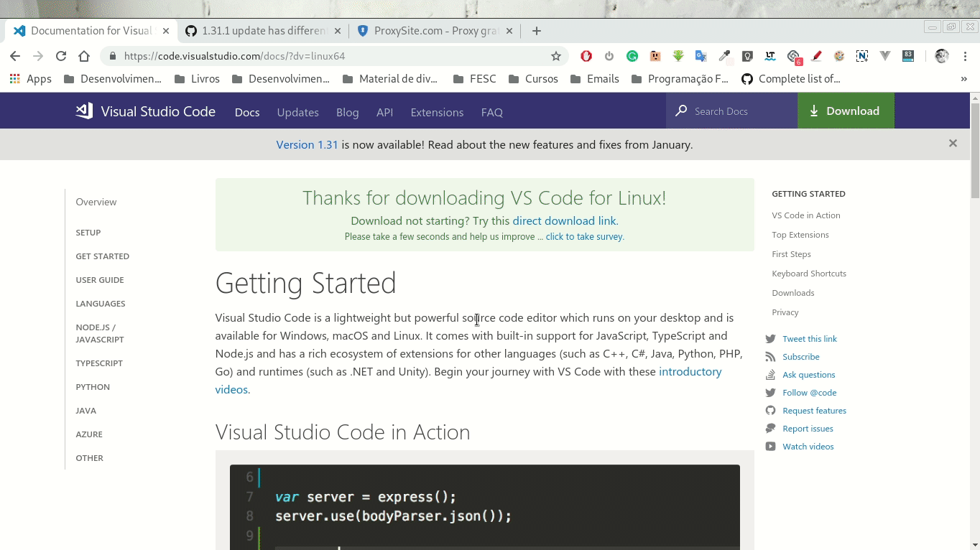Open the Extensions navigation item
The image size is (980, 550).
437,112
